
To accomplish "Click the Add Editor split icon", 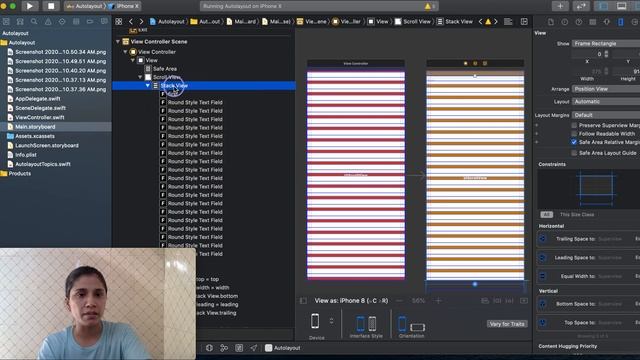I will (524, 22).
